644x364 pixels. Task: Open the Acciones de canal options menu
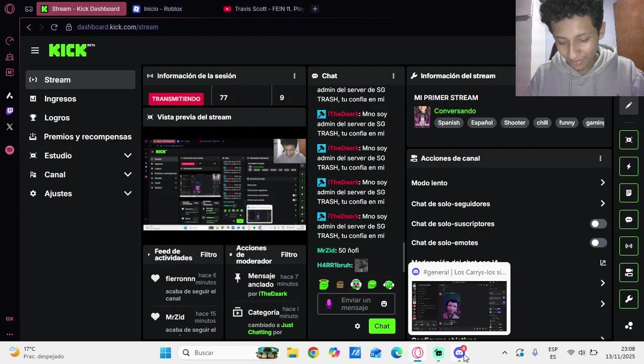[600, 158]
